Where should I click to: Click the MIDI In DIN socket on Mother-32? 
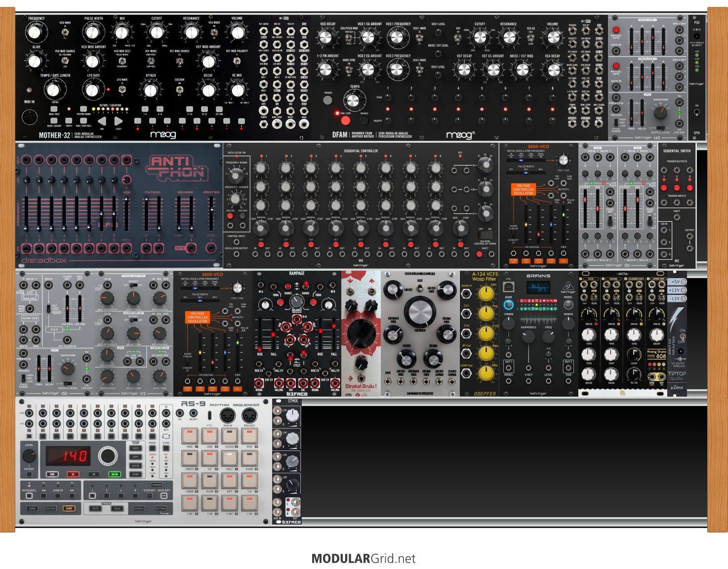[30, 118]
